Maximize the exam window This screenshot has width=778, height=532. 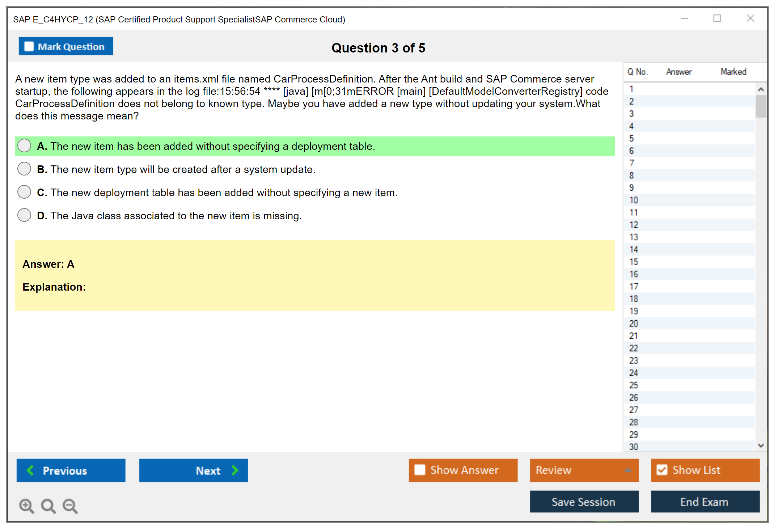coord(717,18)
